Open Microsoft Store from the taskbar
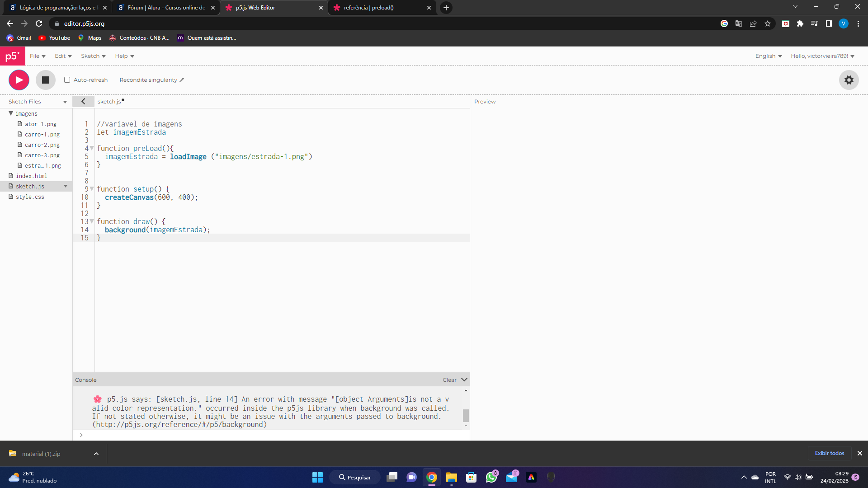The height and width of the screenshot is (488, 868). point(472,477)
